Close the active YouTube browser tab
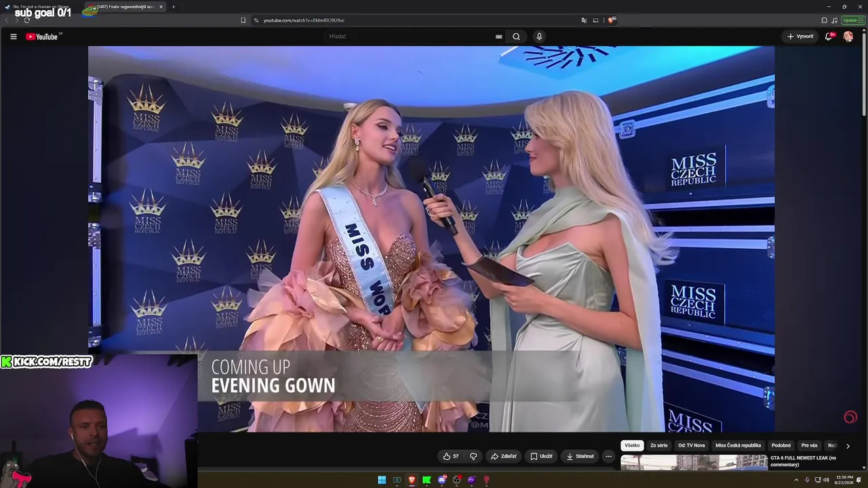 [x=161, y=7]
